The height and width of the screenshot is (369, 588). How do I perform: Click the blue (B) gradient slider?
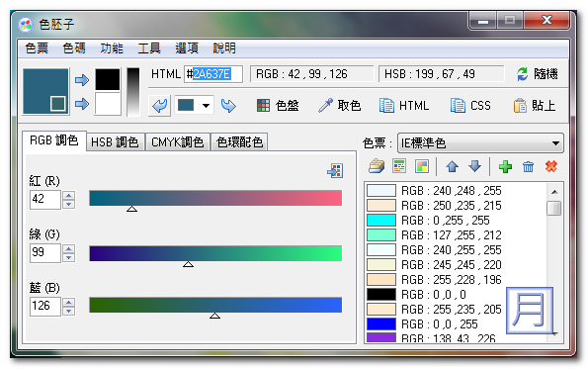click(215, 305)
